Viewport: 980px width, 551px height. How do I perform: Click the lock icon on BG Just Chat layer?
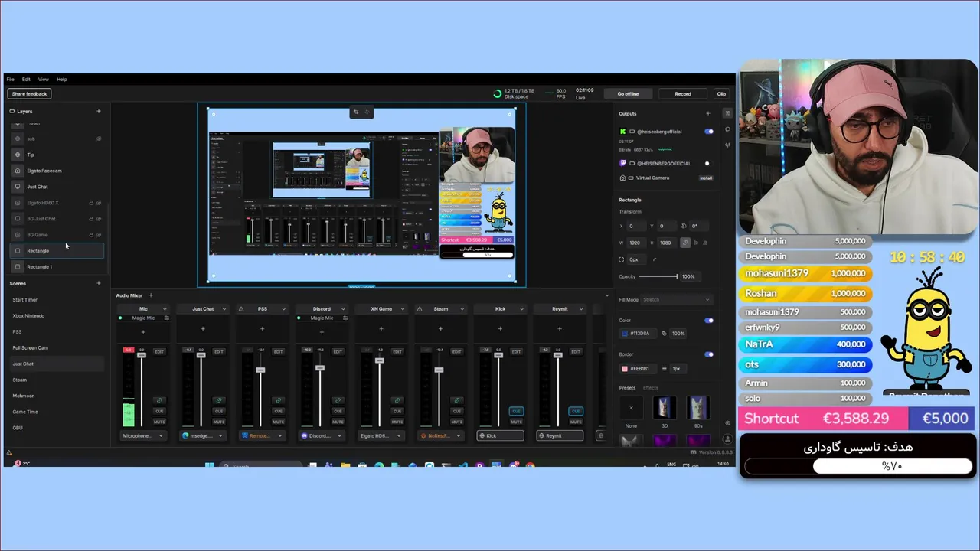(x=91, y=219)
